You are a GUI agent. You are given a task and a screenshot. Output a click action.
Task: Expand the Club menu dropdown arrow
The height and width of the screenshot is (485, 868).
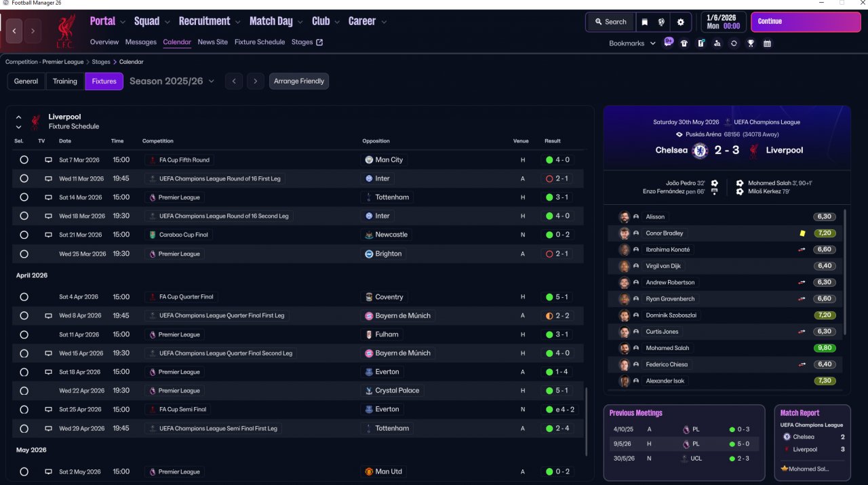click(x=336, y=22)
